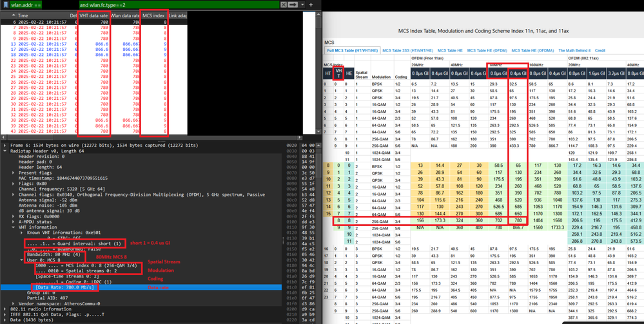
Task: Select packet number 43 in packet list
Action: click(x=94, y=131)
